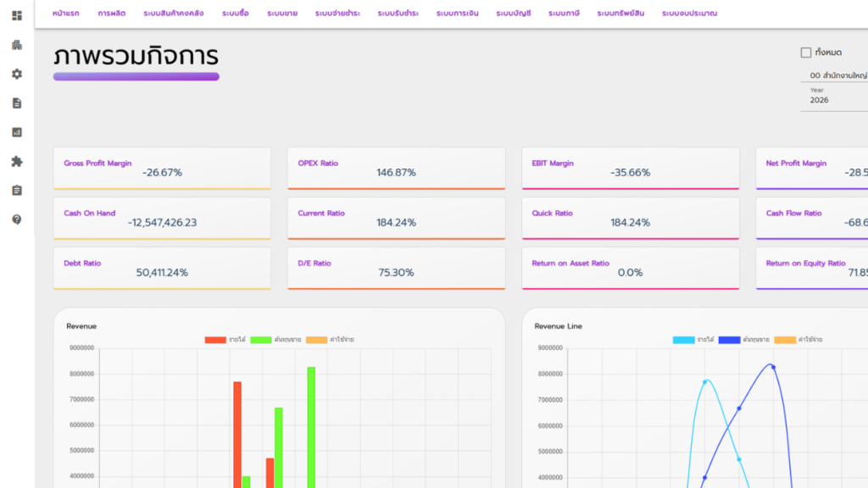Click the Cash On Hand card
The height and width of the screenshot is (488, 868).
pyautogui.click(x=162, y=218)
